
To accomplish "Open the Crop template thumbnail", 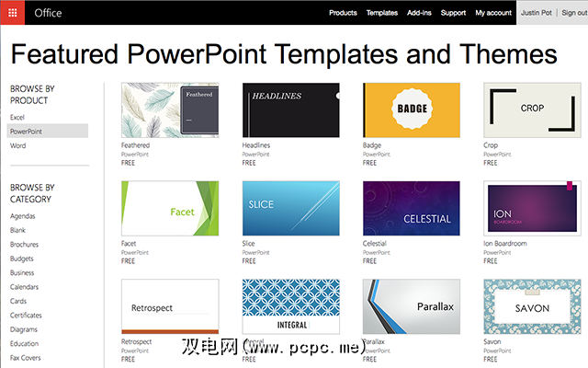I will point(532,110).
